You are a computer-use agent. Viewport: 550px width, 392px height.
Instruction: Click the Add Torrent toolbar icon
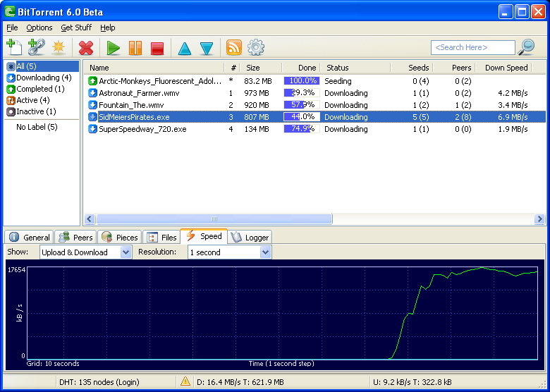click(14, 48)
